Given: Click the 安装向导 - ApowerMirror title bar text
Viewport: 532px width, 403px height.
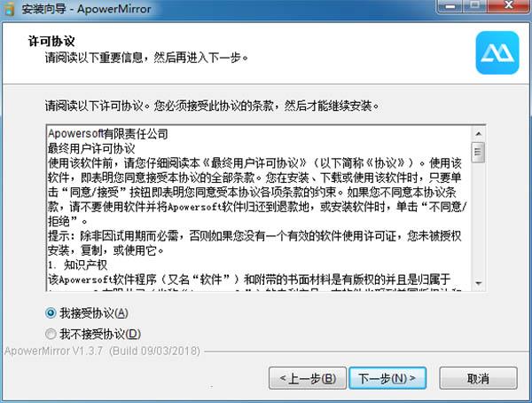Looking at the screenshot, I should click(x=87, y=9).
